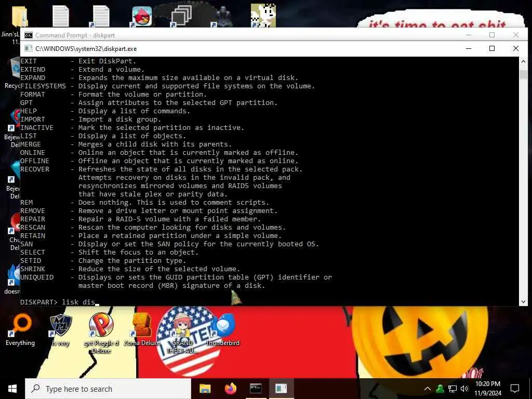The image size is (532, 399).
Task: Open the notification center icon
Action: point(515,389)
